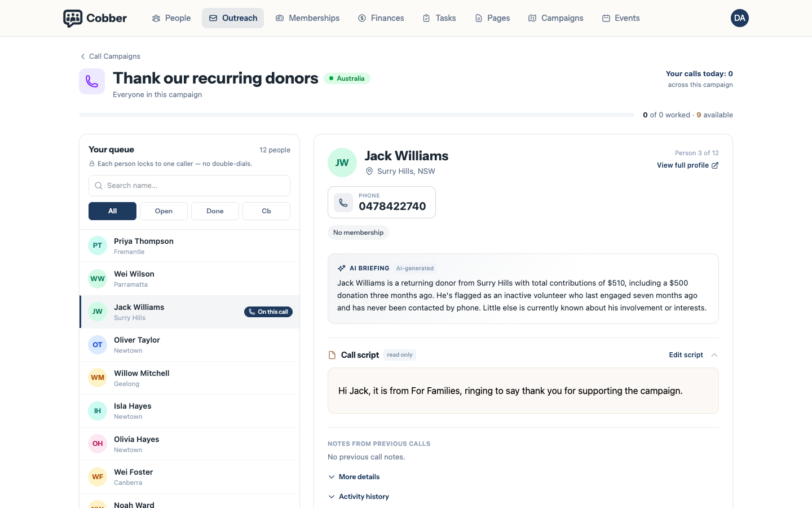Click the phone number 0478422740 button
Screen dimensions: 812x508
click(382, 203)
